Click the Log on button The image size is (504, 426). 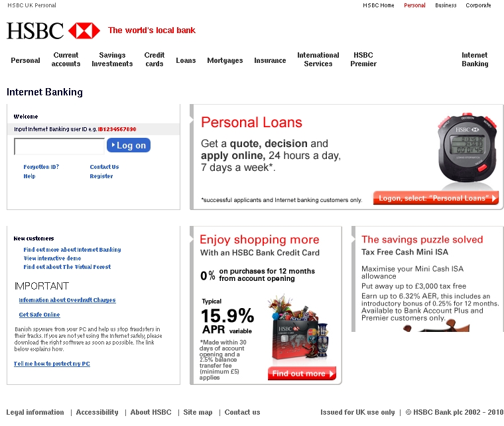(129, 145)
